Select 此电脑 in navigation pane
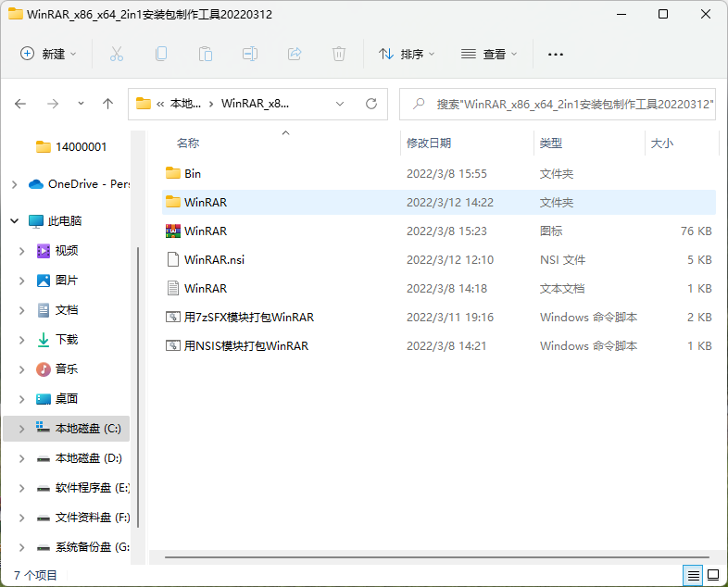Image resolution: width=728 pixels, height=587 pixels. [56, 221]
